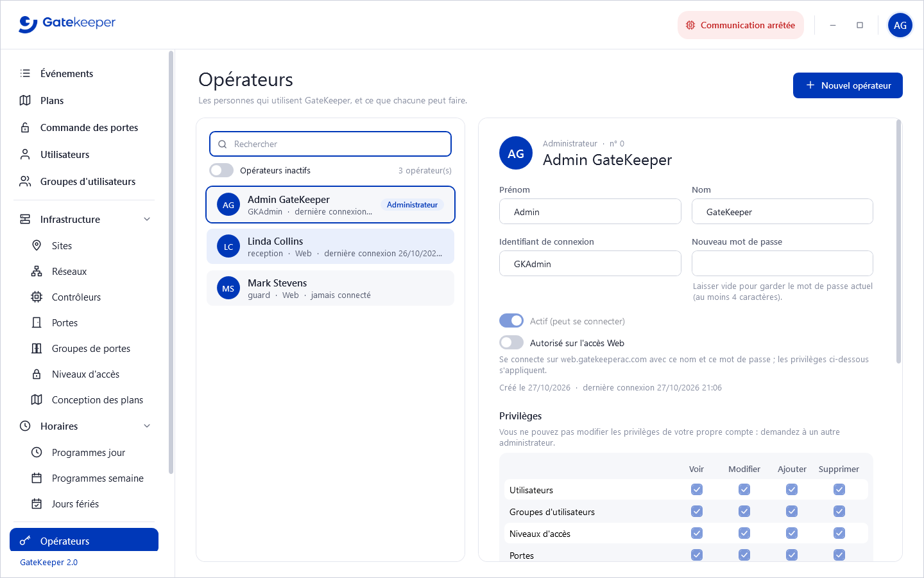Screen dimensions: 924x578
Task: Uncheck Ajouter for Utilisateurs privilege
Action: (792, 489)
